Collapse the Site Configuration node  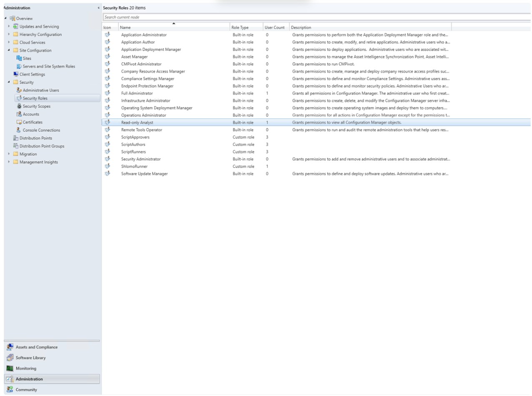pos(9,50)
